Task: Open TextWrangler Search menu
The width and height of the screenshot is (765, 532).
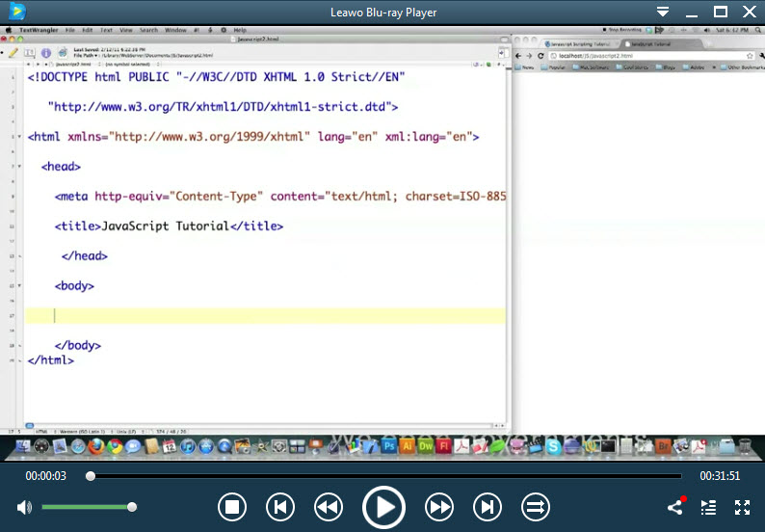Action: tap(148, 30)
